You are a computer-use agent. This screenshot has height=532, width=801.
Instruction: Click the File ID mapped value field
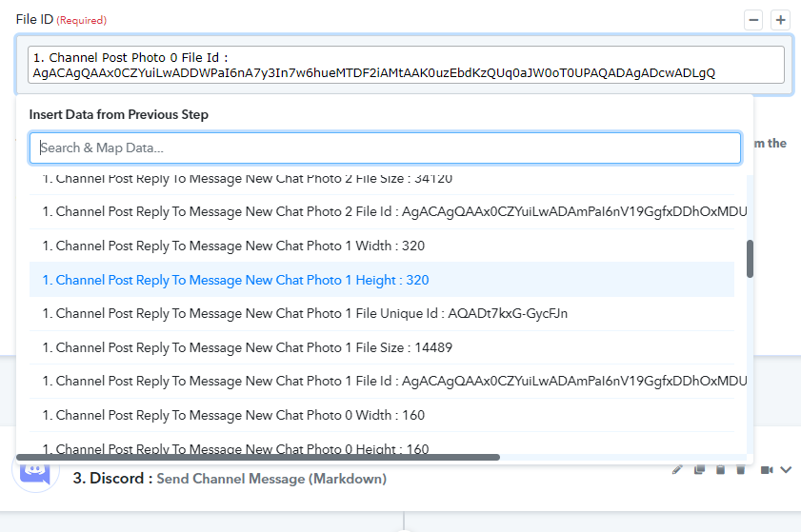(x=406, y=65)
